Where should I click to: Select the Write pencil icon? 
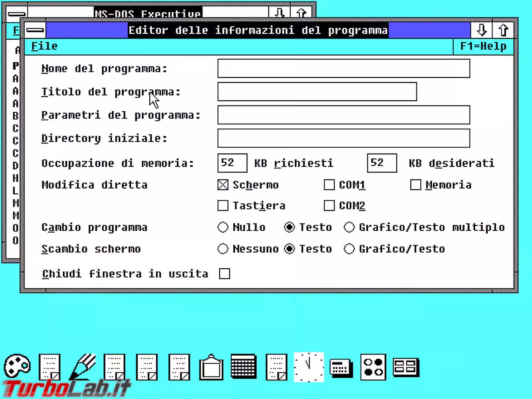[x=82, y=367]
